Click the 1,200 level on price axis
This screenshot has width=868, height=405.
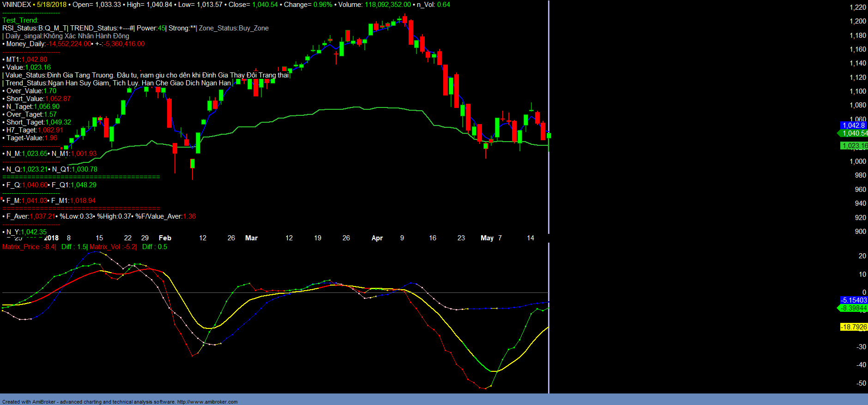pos(858,21)
